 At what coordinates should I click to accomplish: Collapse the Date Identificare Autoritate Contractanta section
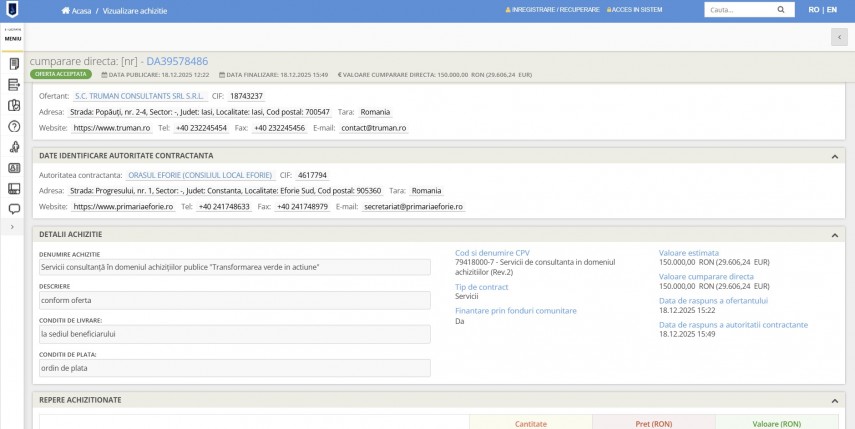click(x=835, y=156)
